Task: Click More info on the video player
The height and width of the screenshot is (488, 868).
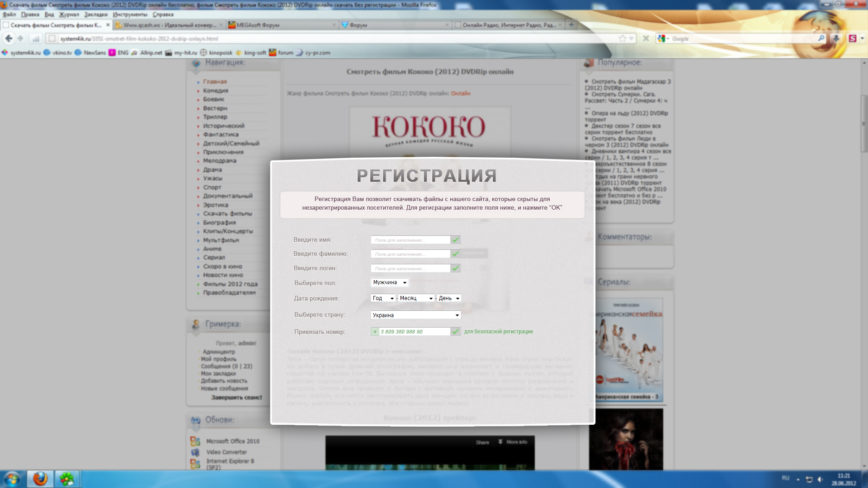Action: 513,442
